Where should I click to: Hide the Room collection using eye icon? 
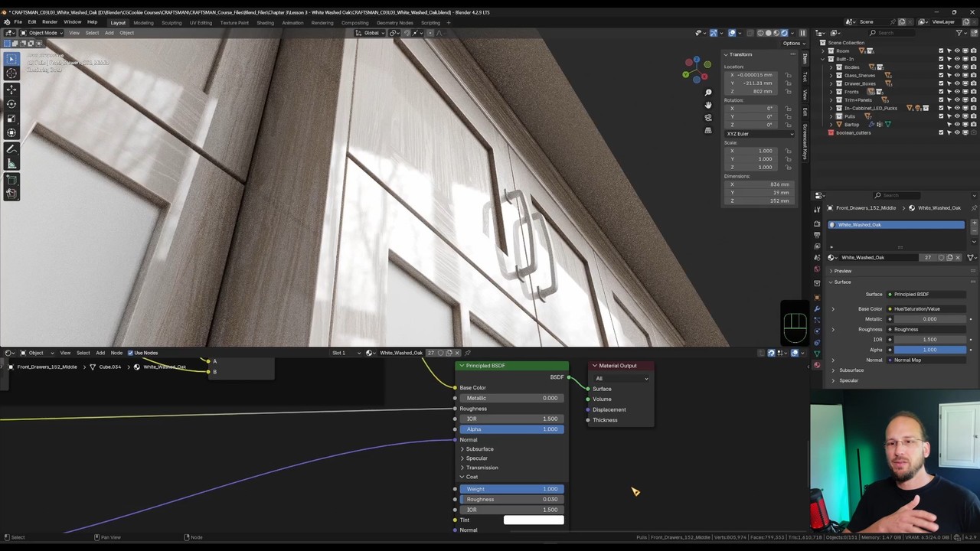click(x=956, y=51)
